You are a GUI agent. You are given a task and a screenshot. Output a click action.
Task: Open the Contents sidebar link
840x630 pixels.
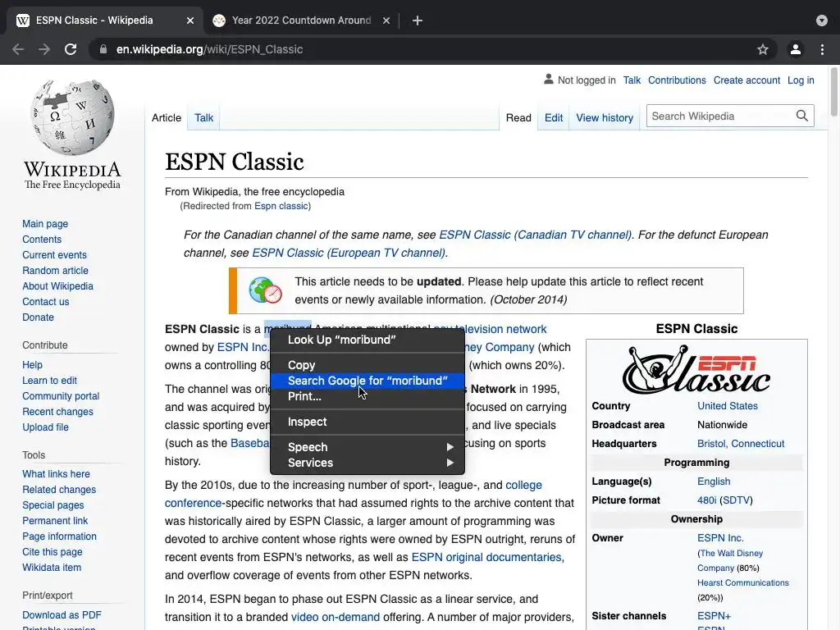coord(42,239)
